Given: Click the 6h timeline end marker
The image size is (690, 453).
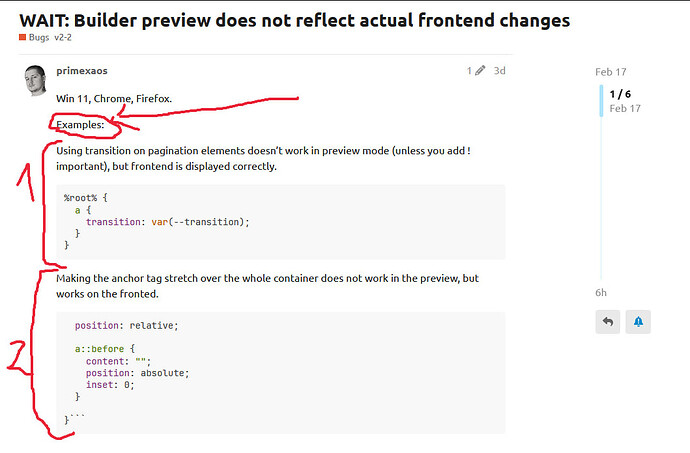Looking at the screenshot, I should click(x=601, y=293).
